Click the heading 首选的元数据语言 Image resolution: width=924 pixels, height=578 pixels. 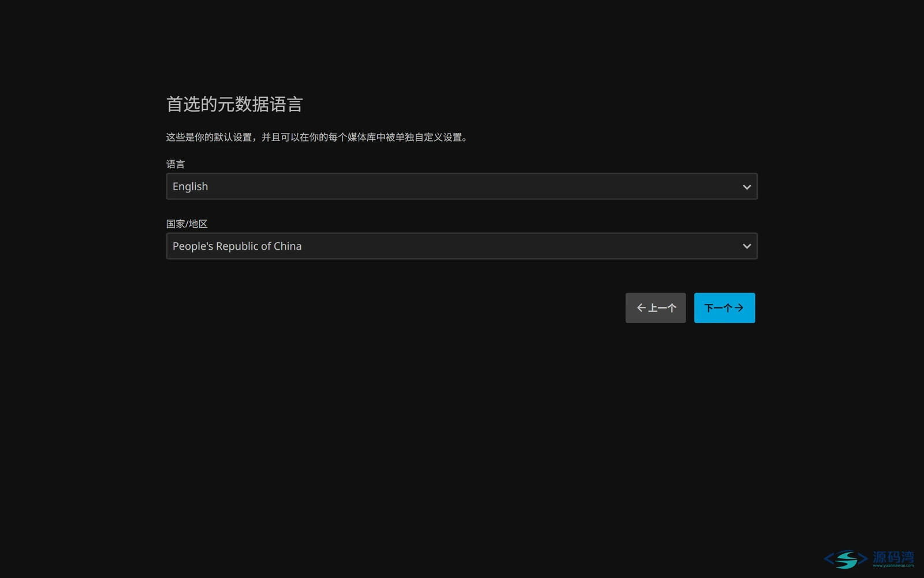pyautogui.click(x=234, y=104)
